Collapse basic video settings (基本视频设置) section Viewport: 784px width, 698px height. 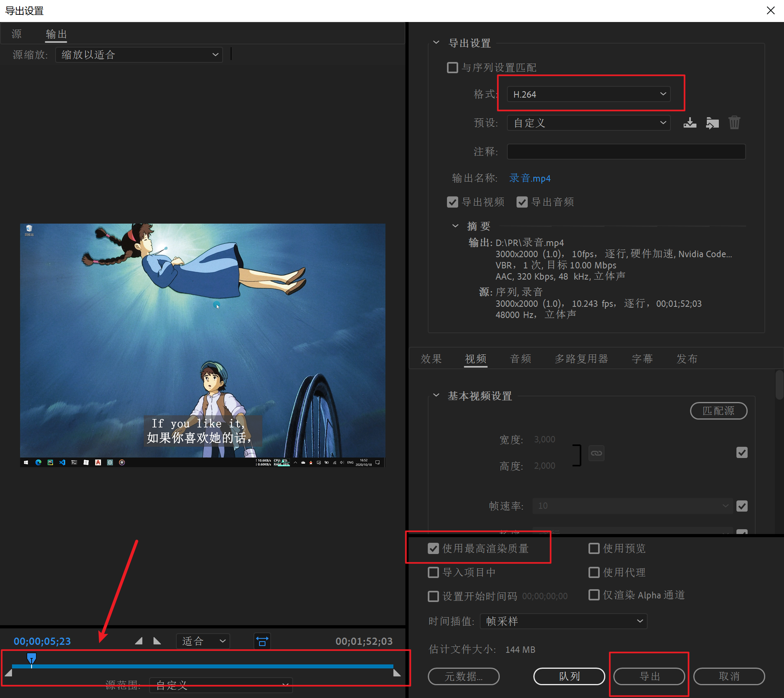[436, 396]
